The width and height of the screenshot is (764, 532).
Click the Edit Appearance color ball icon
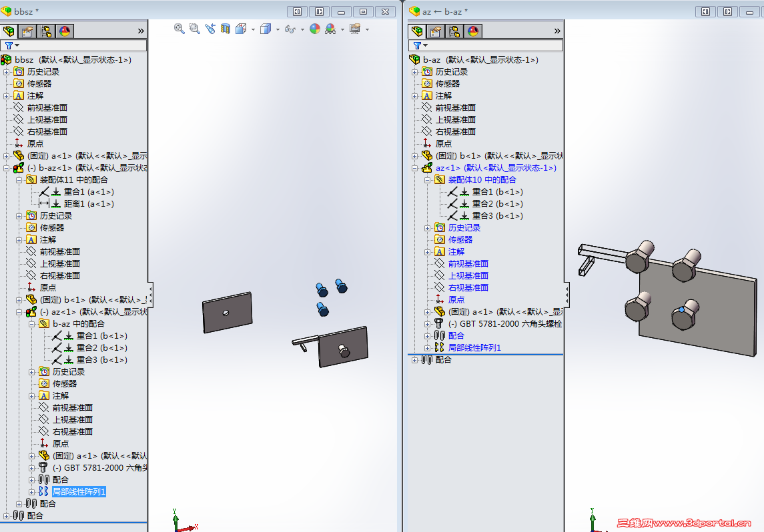[x=315, y=29]
